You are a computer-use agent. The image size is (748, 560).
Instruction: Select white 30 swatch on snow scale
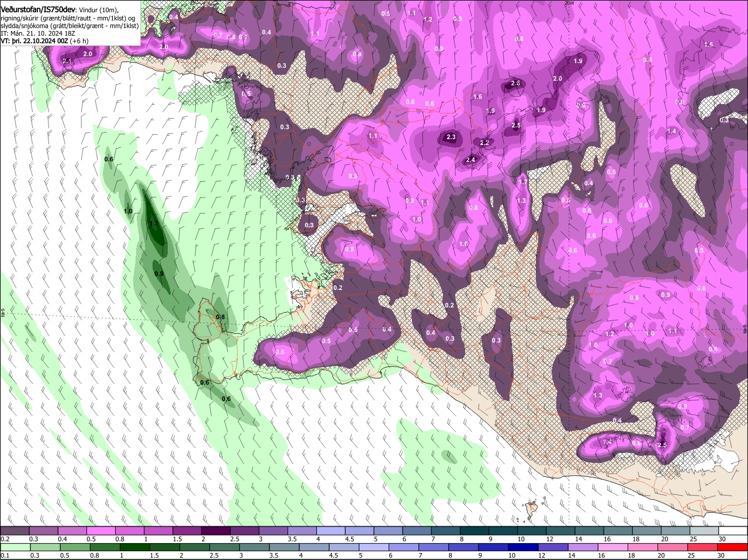point(733,530)
